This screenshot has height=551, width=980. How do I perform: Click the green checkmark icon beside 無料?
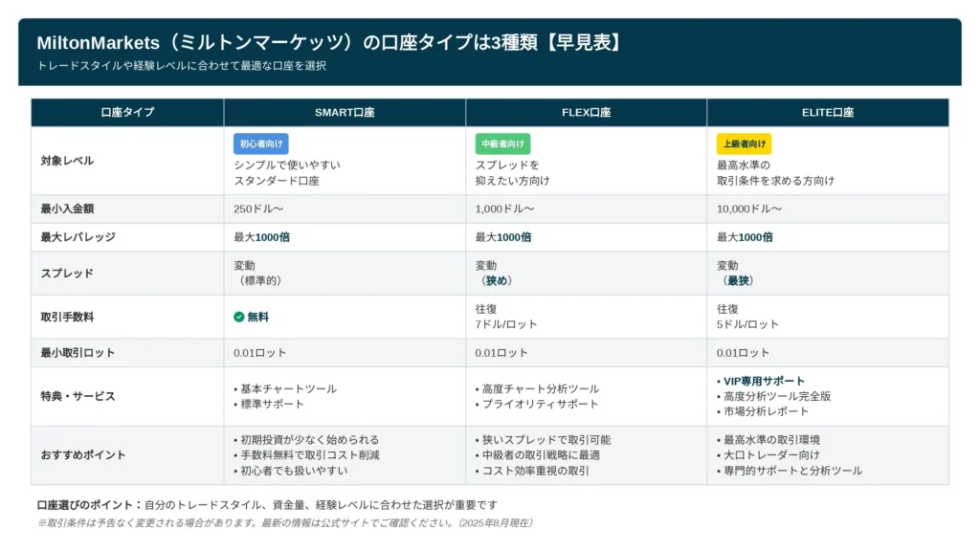pos(238,317)
